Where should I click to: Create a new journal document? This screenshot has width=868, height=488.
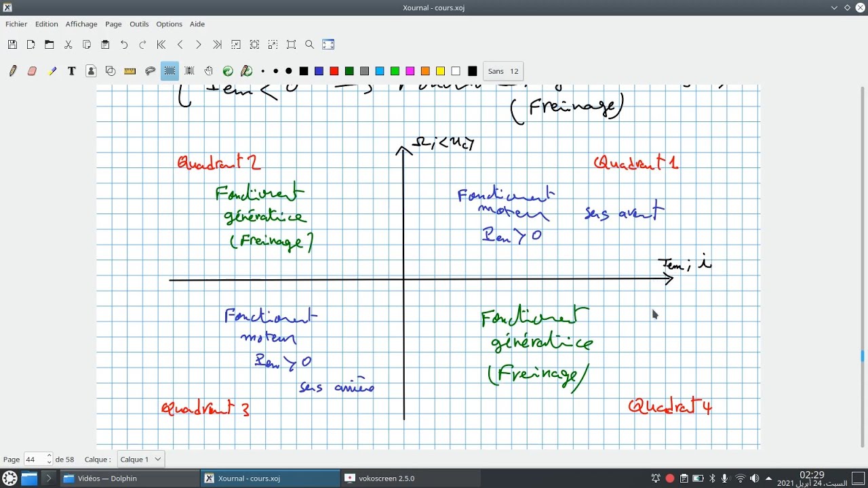(31, 45)
